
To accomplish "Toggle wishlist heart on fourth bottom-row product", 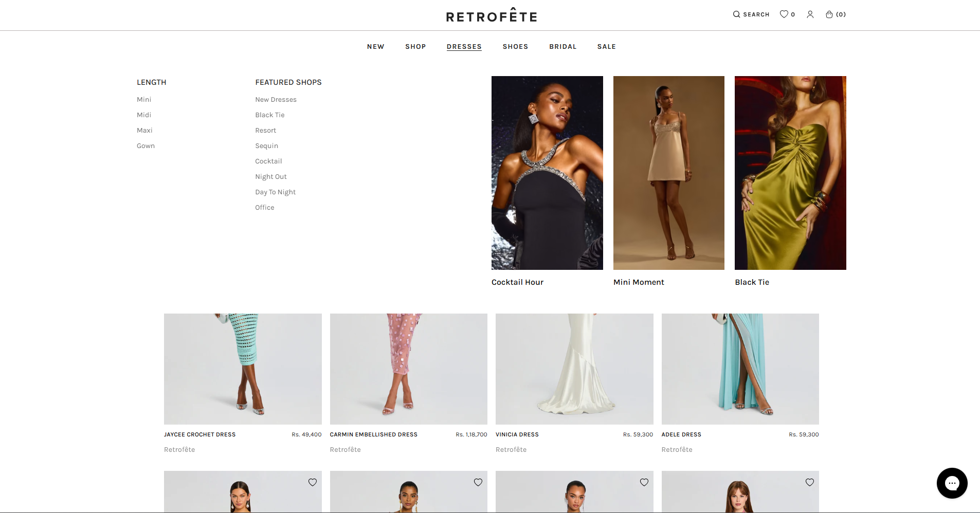I will pos(810,482).
